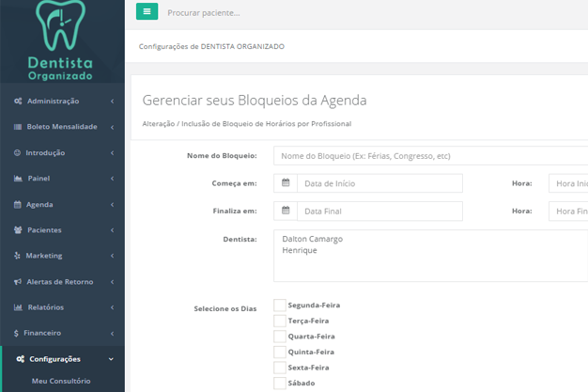Check the Sábado checkbox
The width and height of the screenshot is (588, 392).
click(280, 384)
